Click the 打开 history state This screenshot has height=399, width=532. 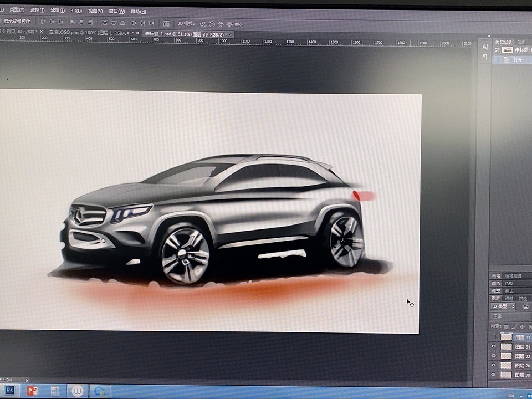[512, 60]
